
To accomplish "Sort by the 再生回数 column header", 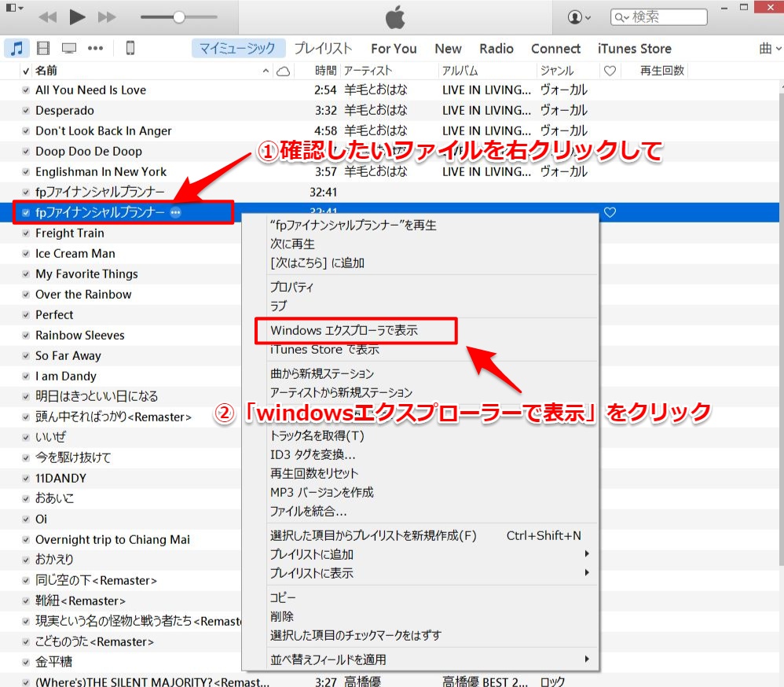I will pos(662,71).
